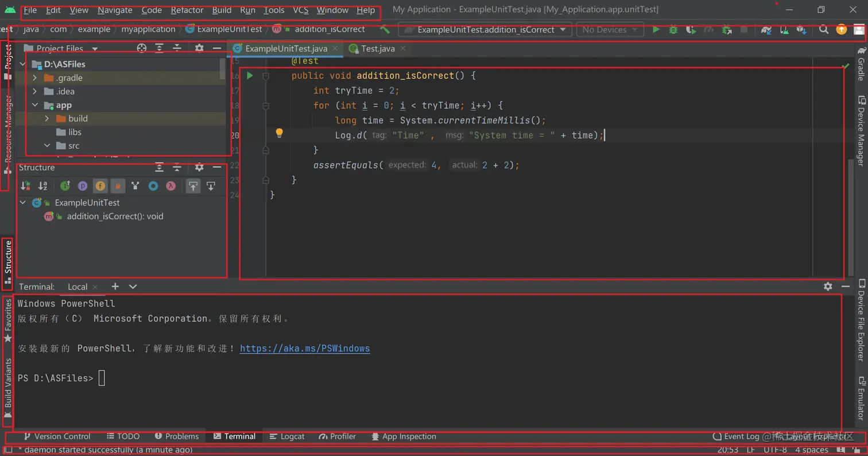Viewport: 868px width, 456px height.
Task: Expand the .idea folder
Action: point(35,91)
